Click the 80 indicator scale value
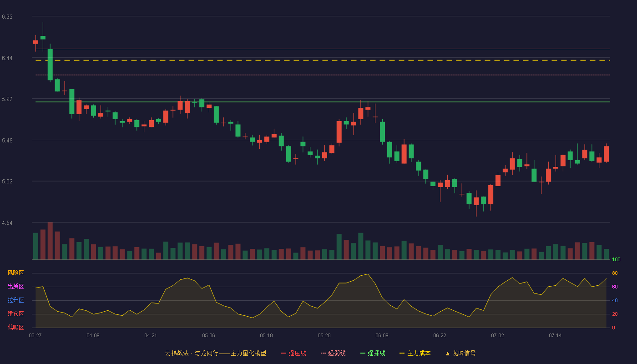This screenshot has width=637, height=364. pos(615,273)
